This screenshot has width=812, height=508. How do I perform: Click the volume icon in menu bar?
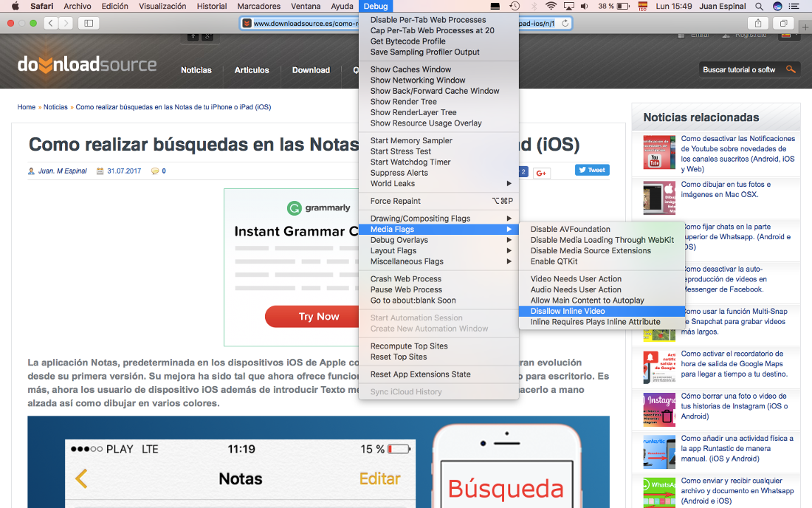(x=585, y=6)
